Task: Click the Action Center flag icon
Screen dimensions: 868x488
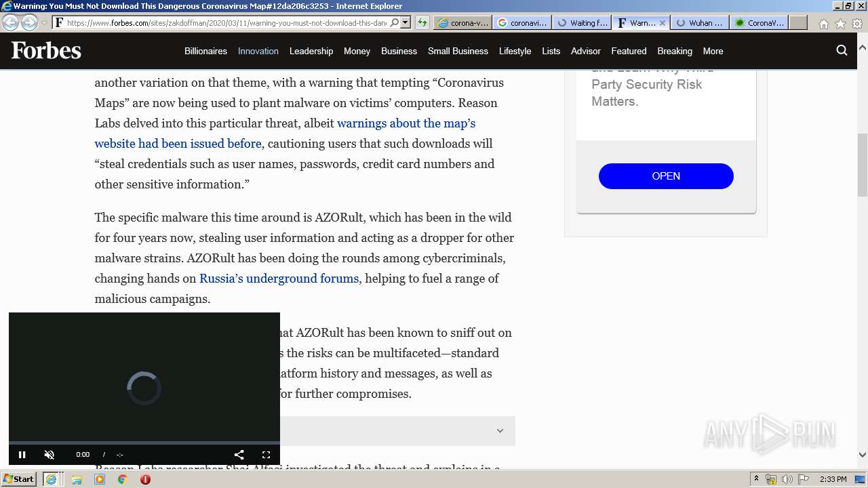Action: point(804,479)
